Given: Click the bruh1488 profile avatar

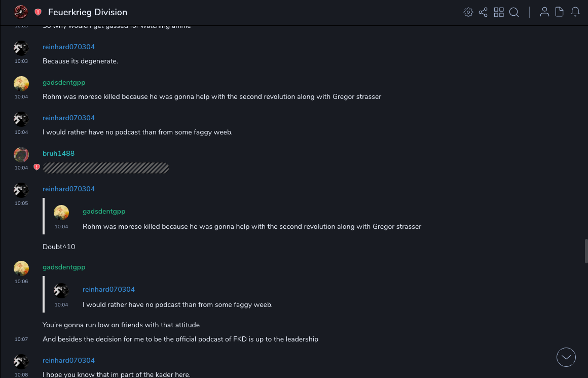Looking at the screenshot, I should coord(21,155).
